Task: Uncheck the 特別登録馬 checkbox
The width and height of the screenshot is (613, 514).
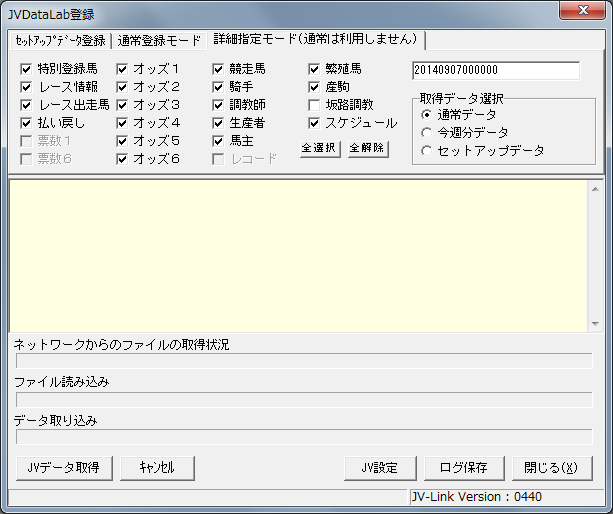Action: [26, 69]
